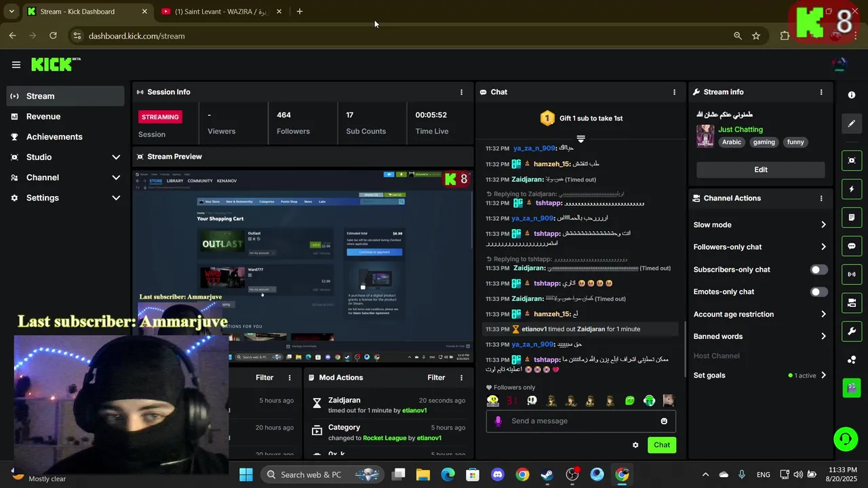Click the funny stream tag

[x=795, y=142]
